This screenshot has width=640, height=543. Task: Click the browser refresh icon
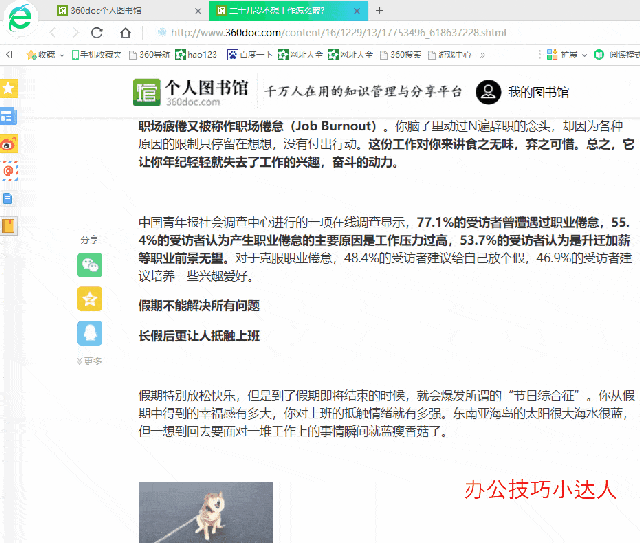click(97, 33)
